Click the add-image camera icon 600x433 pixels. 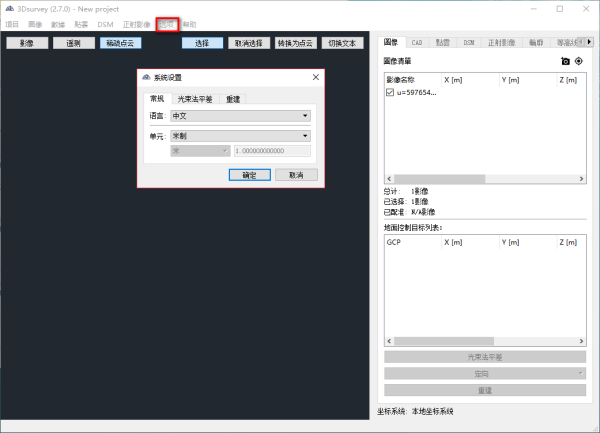tap(565, 61)
